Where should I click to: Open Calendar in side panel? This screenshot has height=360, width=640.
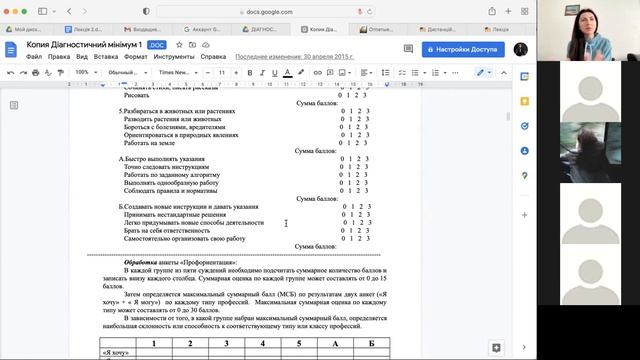point(524,76)
